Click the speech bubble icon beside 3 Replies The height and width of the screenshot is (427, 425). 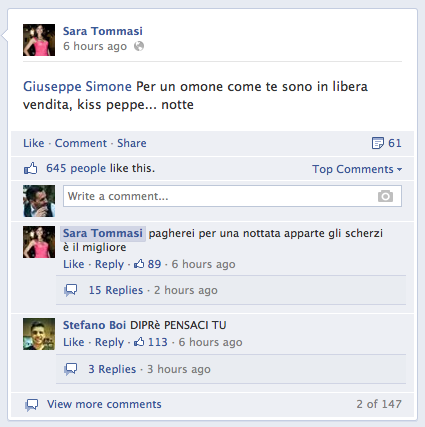pyautogui.click(x=70, y=369)
